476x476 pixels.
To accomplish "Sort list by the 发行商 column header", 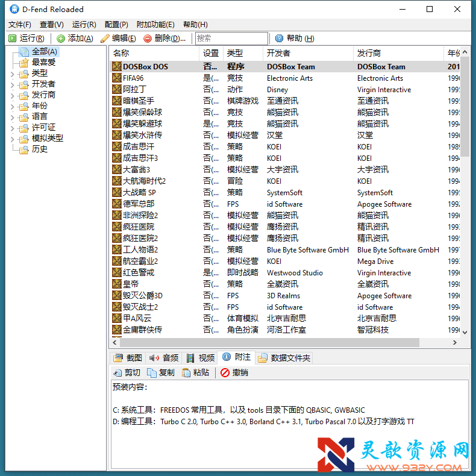I will 398,53.
